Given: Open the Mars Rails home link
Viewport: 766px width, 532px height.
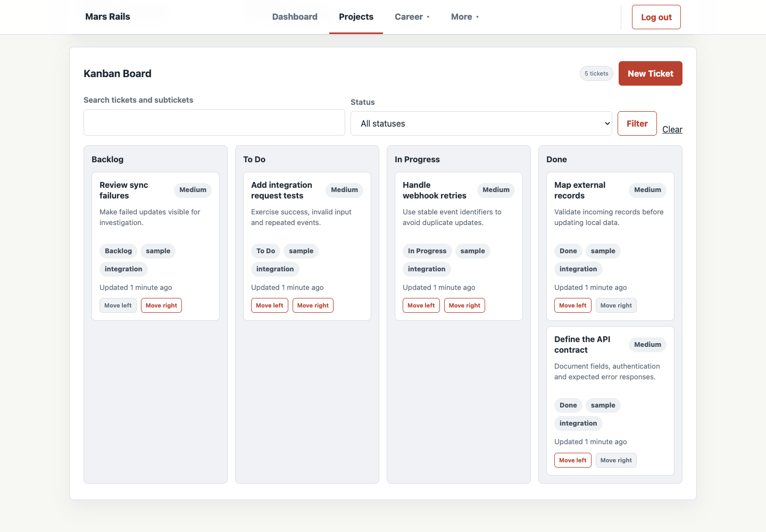Looking at the screenshot, I should [x=107, y=17].
